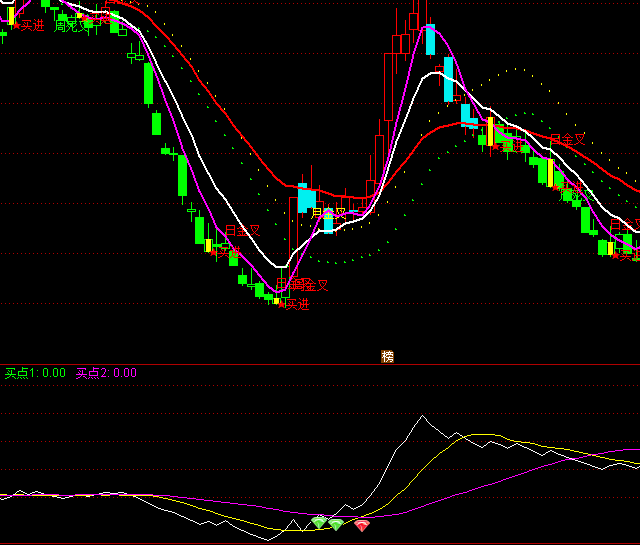Click the 榜 badge icon below the chart
640x545 pixels.
[x=387, y=356]
